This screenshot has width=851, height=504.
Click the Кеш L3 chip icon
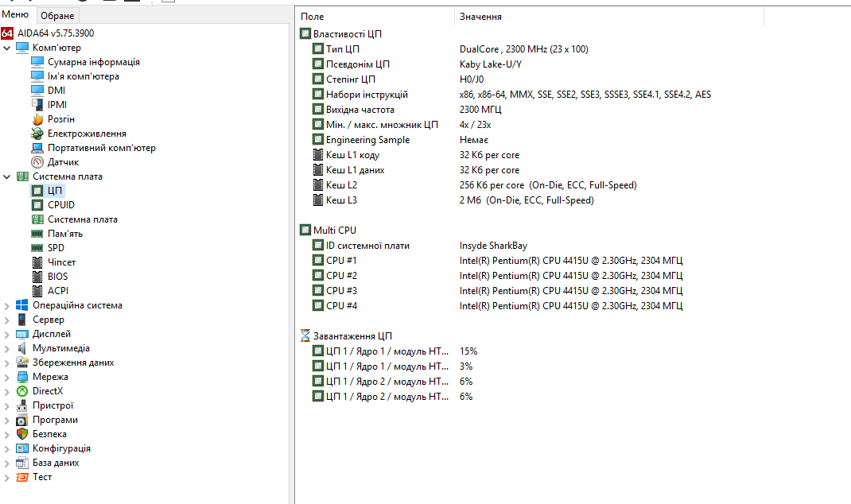(318, 200)
